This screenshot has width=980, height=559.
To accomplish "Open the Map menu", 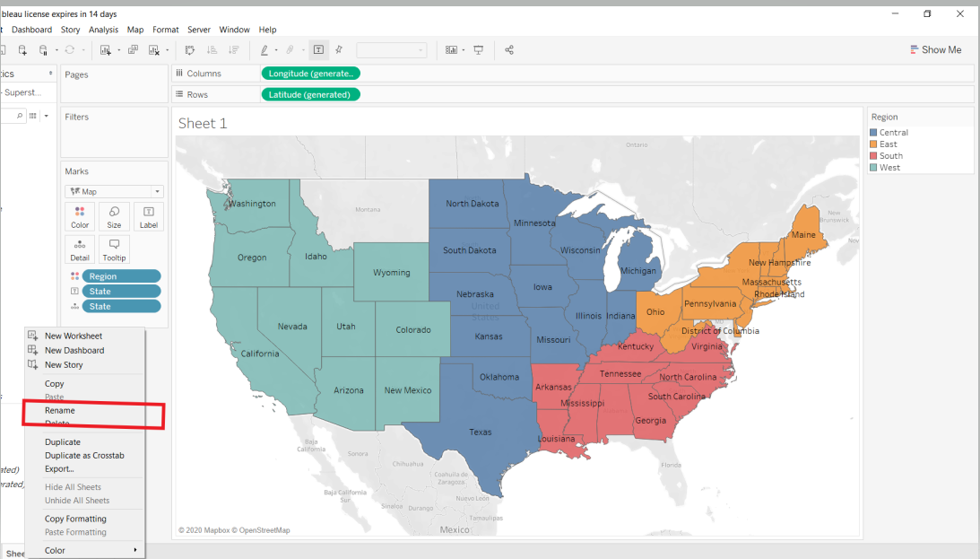I will [x=135, y=30].
